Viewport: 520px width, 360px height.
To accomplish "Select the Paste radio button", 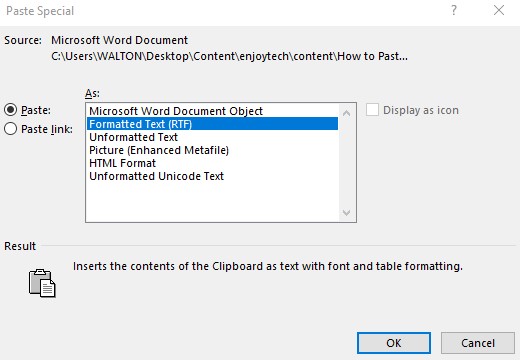I will click(11, 110).
